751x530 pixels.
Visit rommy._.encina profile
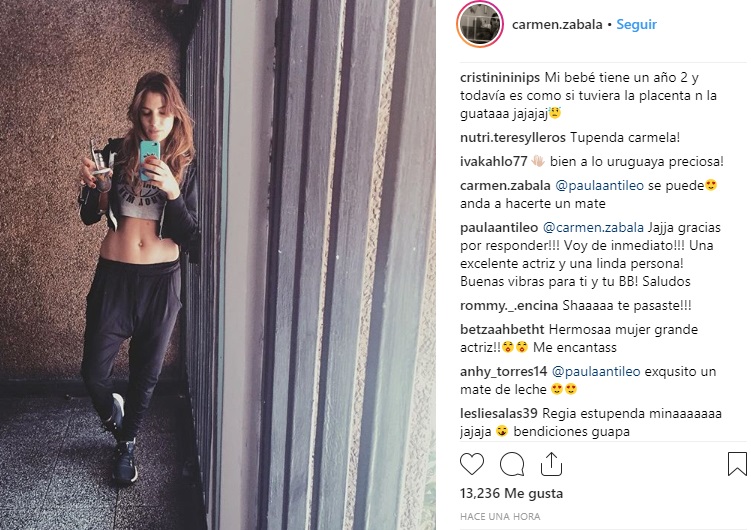click(x=509, y=305)
